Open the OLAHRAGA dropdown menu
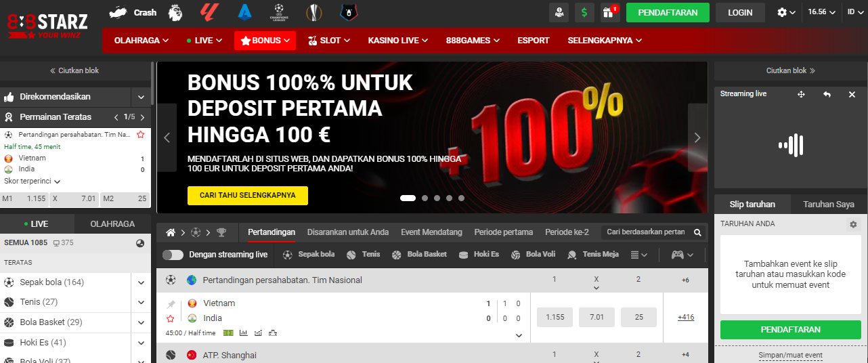This screenshot has width=868, height=363. (142, 41)
